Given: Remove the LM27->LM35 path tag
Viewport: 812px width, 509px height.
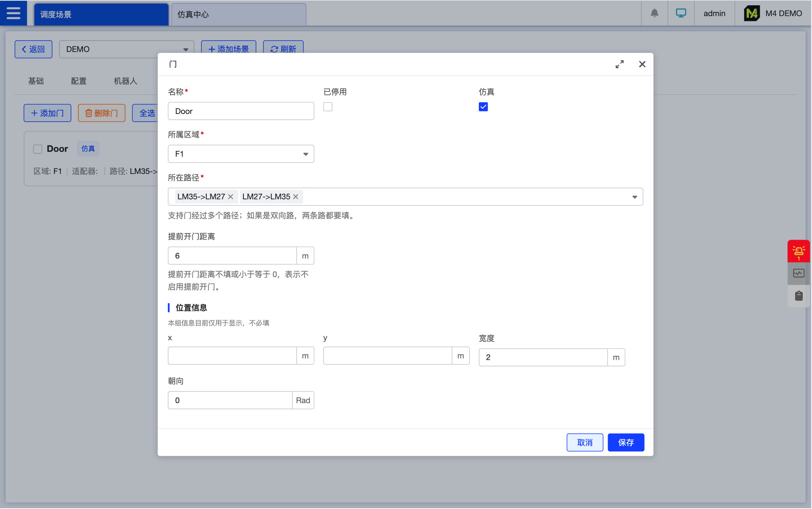Looking at the screenshot, I should tap(296, 197).
